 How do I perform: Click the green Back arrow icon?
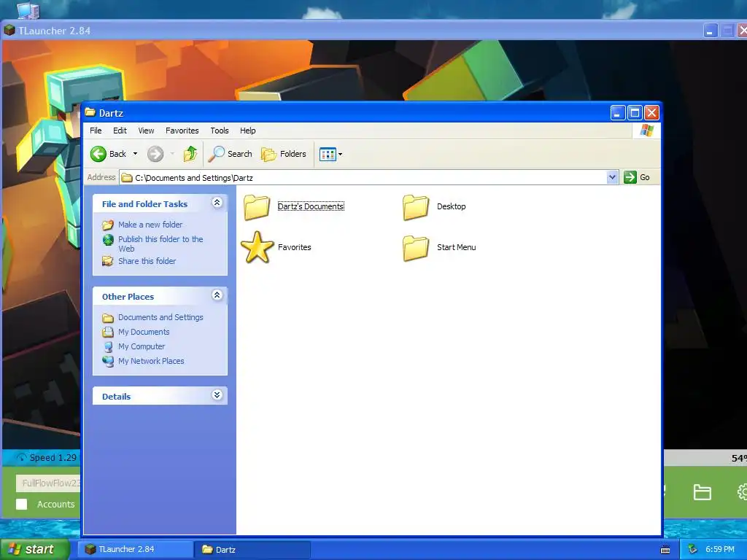tap(98, 154)
